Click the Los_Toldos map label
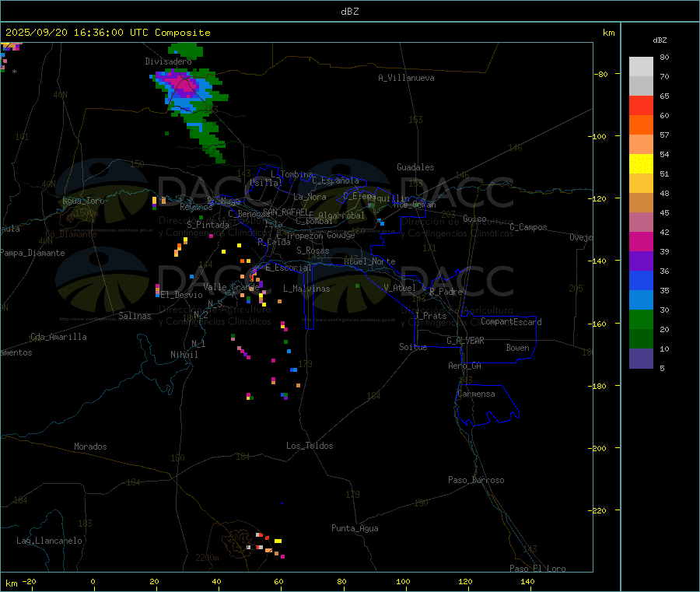The image size is (700, 592). (310, 446)
